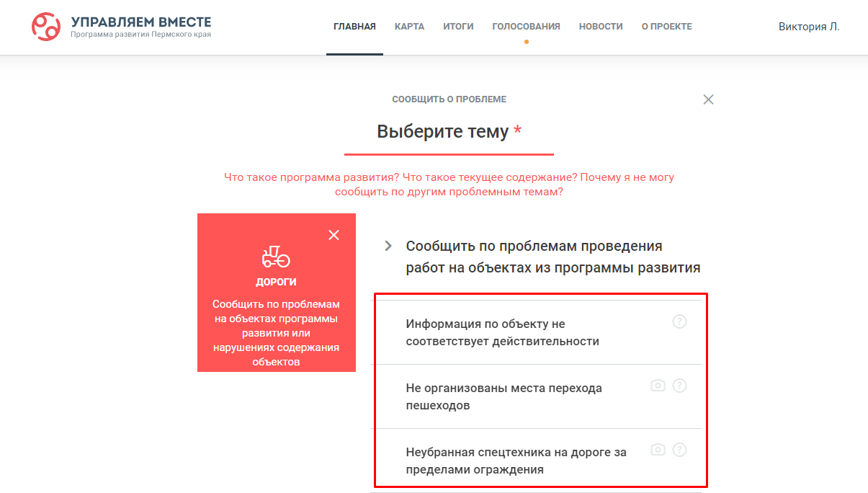
Task: Open the Главная tab
Action: pyautogui.click(x=354, y=27)
